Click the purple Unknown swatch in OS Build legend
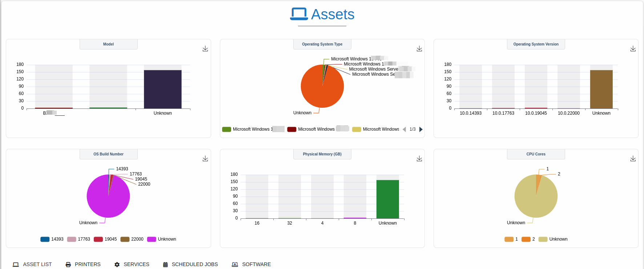644x269 pixels. 152,239
